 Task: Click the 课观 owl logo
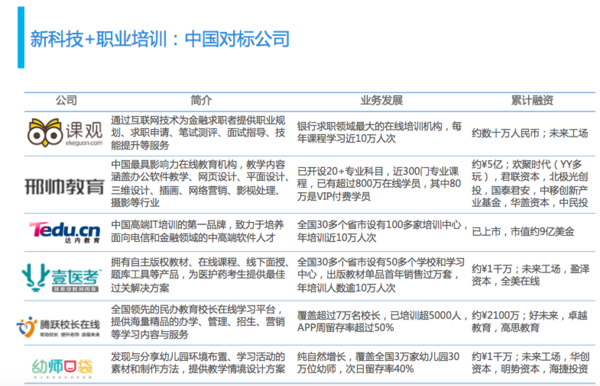click(x=65, y=132)
